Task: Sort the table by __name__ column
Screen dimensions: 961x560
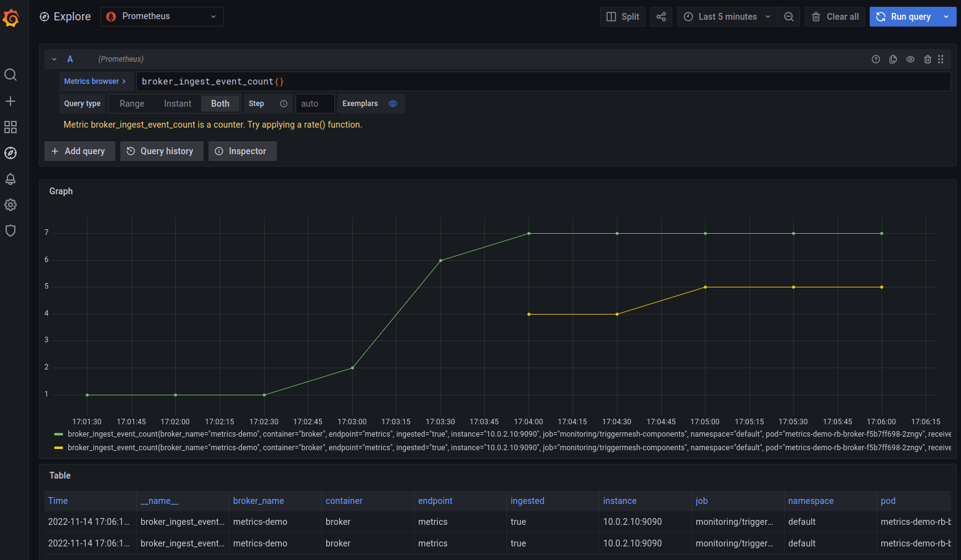Action: tap(159, 501)
